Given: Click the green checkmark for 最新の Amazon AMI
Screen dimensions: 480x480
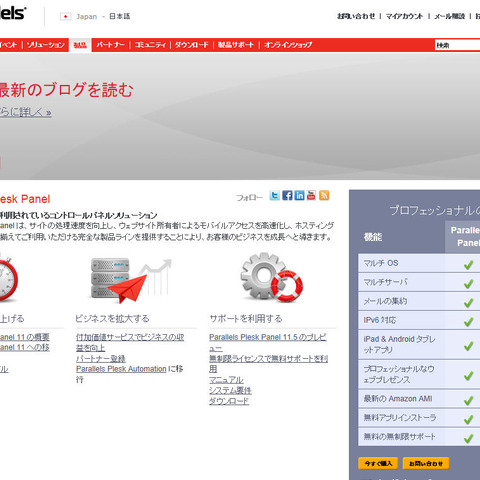Looking at the screenshot, I should (468, 400).
